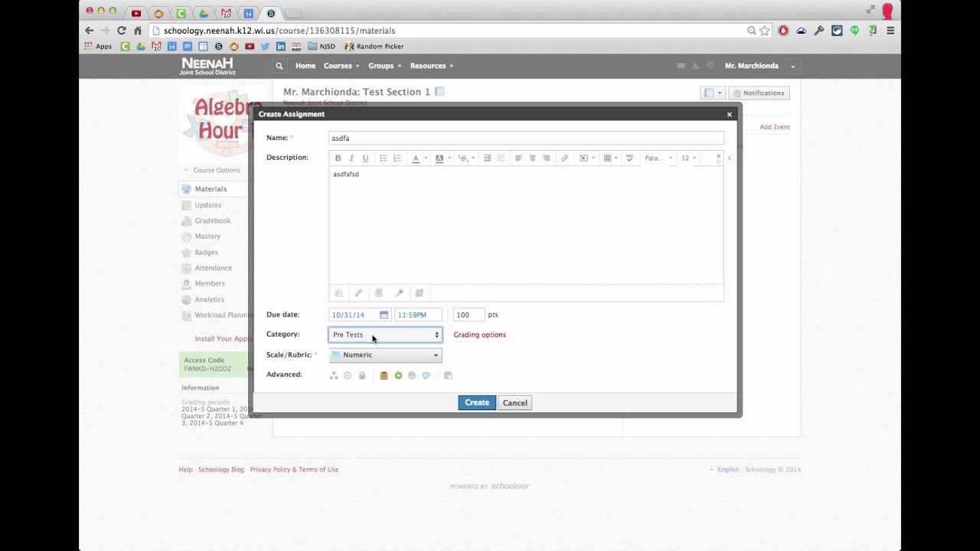The image size is (980, 551).
Task: Open Analytics in the course sidebar
Action: (x=209, y=299)
